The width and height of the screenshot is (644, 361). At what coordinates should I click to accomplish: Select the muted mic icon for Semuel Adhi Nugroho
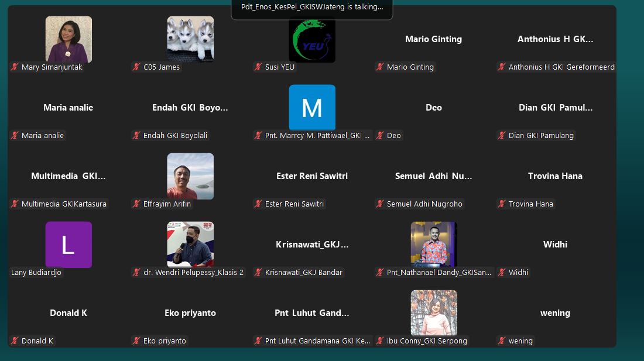pyautogui.click(x=381, y=204)
